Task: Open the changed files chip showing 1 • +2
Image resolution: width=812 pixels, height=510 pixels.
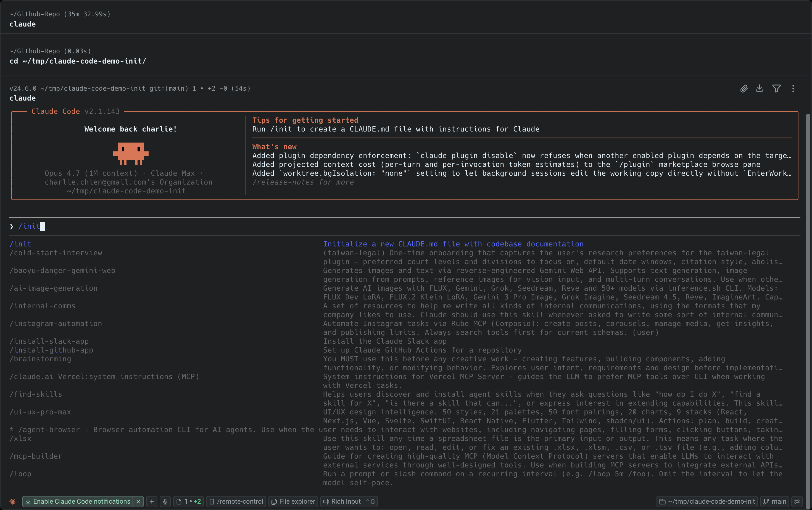Action: [x=188, y=501]
